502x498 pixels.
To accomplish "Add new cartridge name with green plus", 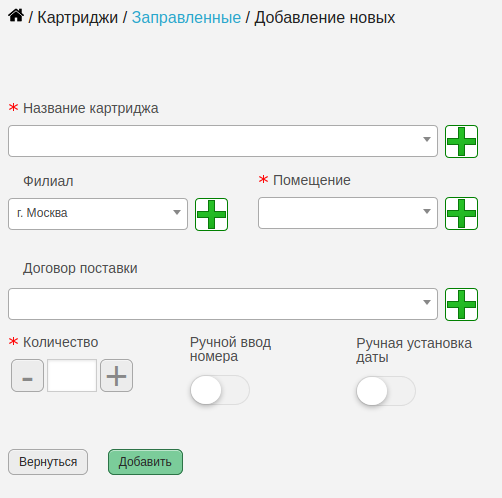I will pyautogui.click(x=461, y=141).
